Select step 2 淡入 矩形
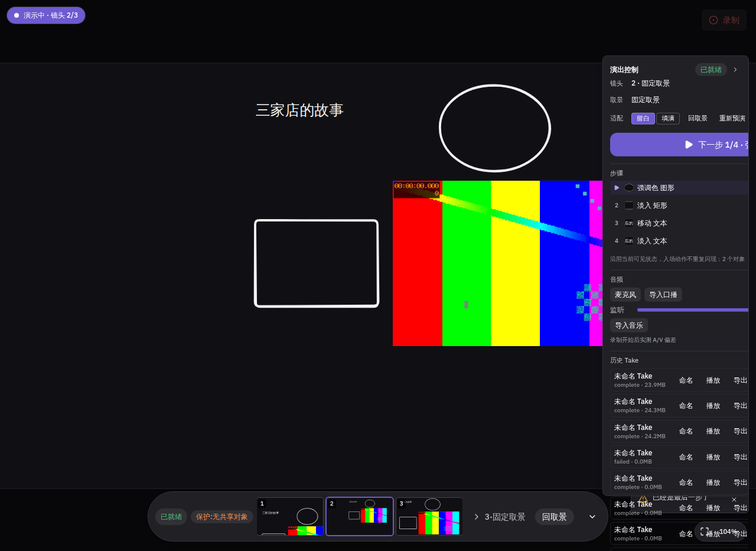This screenshot has height=551, width=756. (679, 206)
